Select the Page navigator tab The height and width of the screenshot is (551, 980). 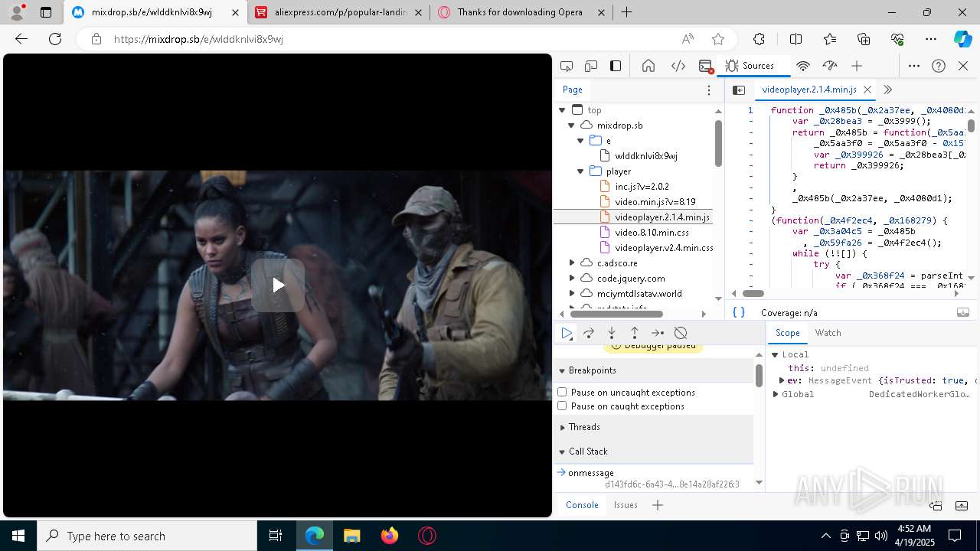click(573, 90)
